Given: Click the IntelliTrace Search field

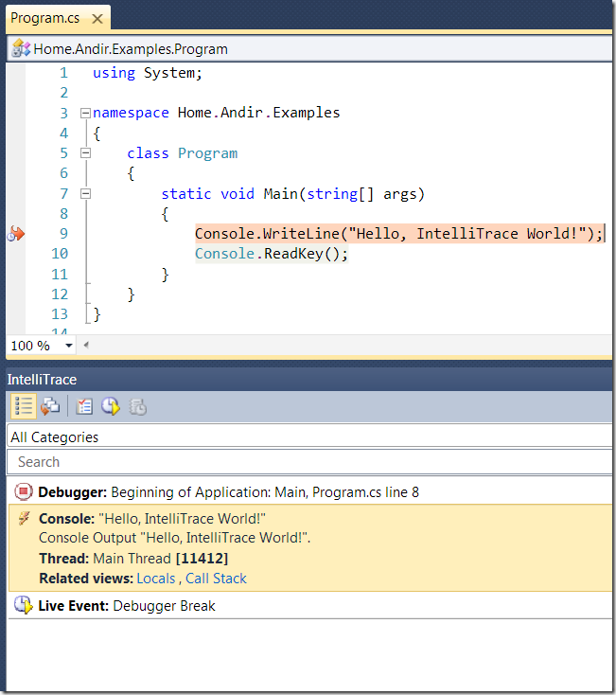Looking at the screenshot, I should [x=310, y=462].
